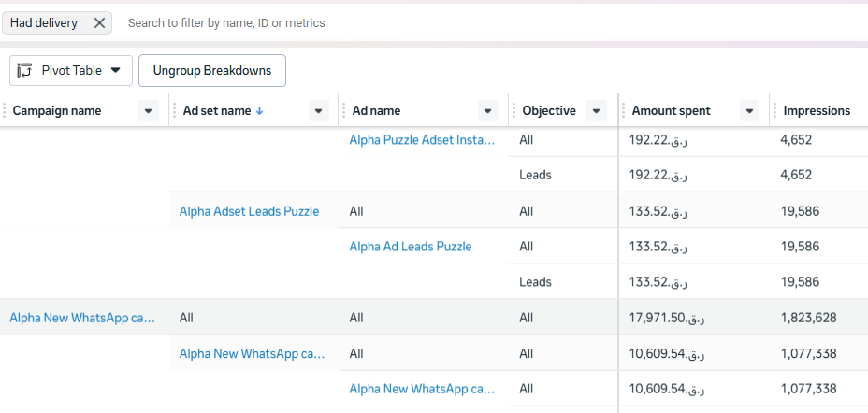Open Alpha Ad Leads Puzzle ad
The image size is (868, 413).
[410, 247]
